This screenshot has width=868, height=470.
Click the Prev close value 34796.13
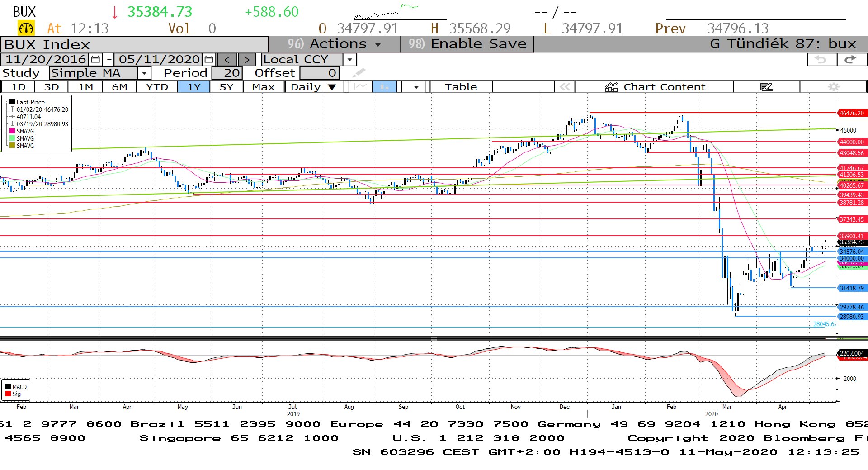(x=738, y=28)
